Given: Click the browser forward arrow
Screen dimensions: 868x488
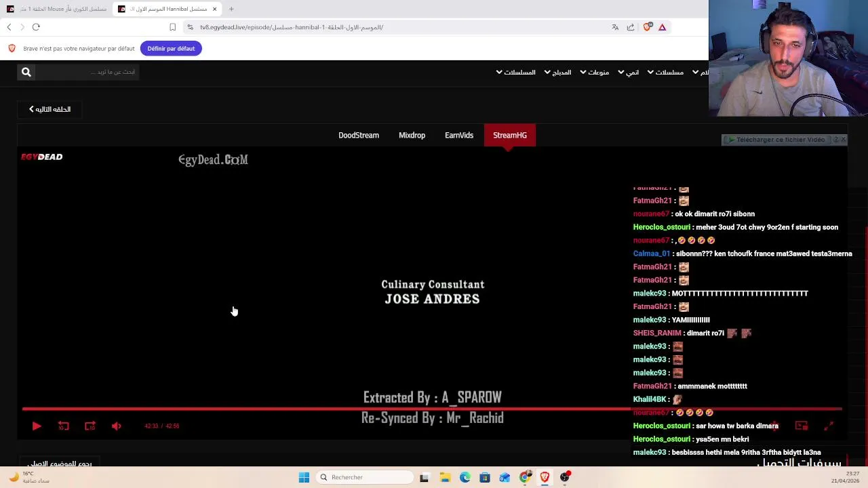Looking at the screenshot, I should coord(22,27).
